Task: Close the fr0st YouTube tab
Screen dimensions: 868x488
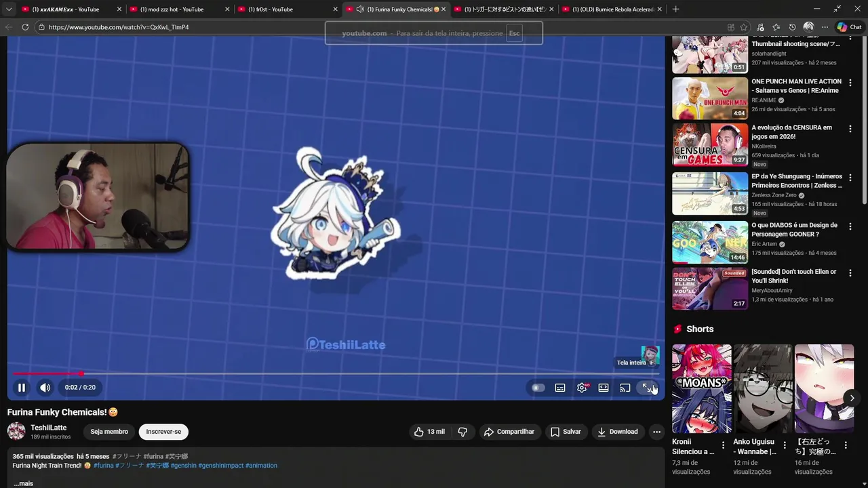Action: click(x=335, y=9)
